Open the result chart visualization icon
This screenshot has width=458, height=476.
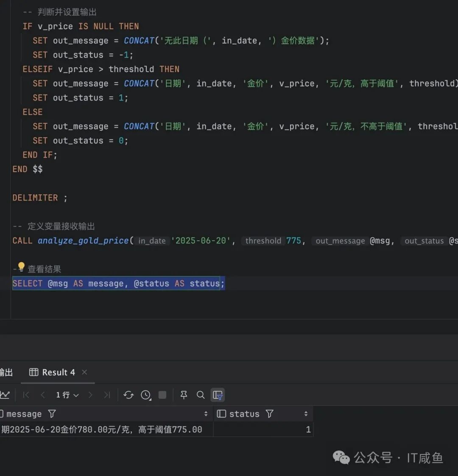tap(6, 395)
